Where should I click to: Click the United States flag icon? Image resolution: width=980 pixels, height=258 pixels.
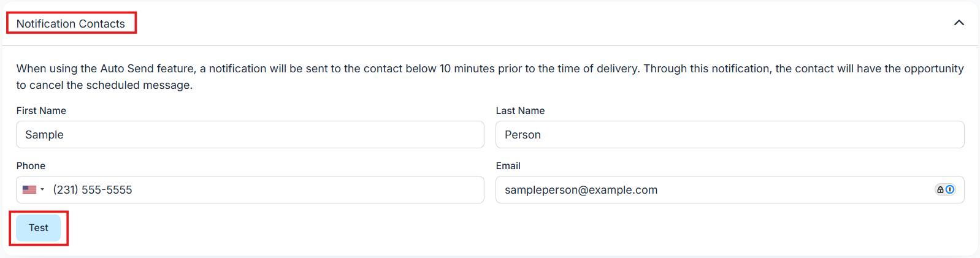29,190
